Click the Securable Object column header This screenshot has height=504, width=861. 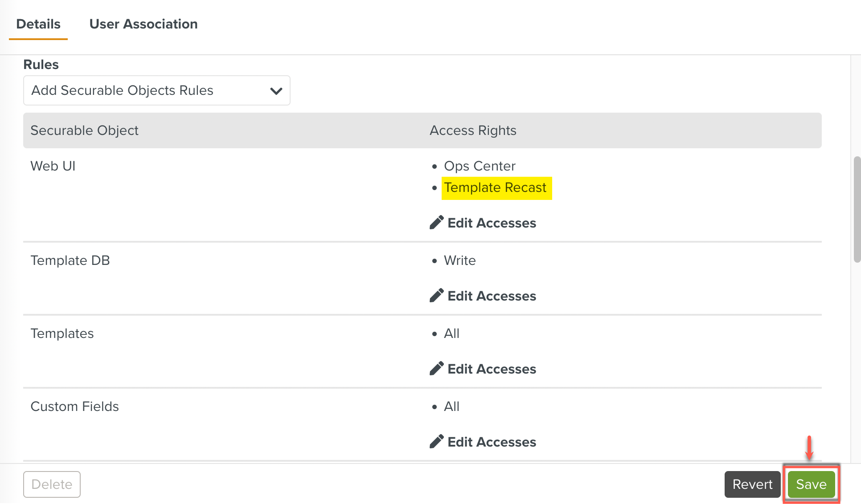84,130
